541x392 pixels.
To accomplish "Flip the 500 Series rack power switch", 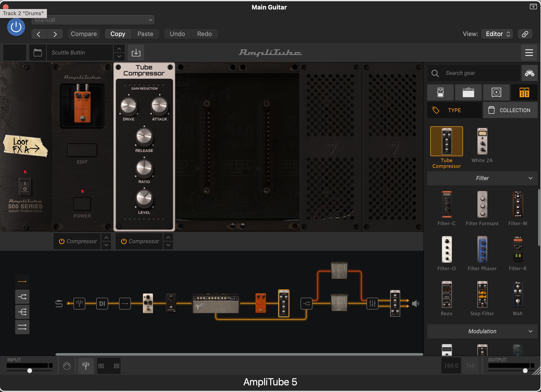I will tap(25, 187).
